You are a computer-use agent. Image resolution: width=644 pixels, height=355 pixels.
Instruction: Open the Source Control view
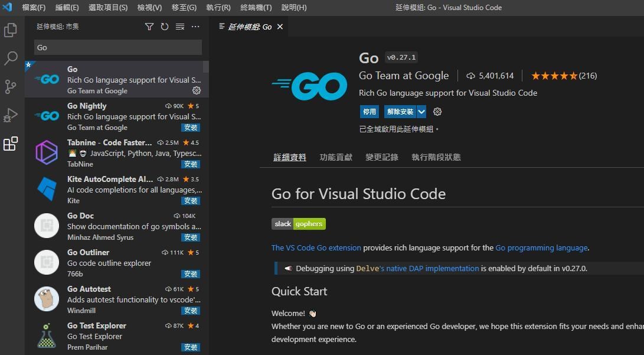[10, 87]
